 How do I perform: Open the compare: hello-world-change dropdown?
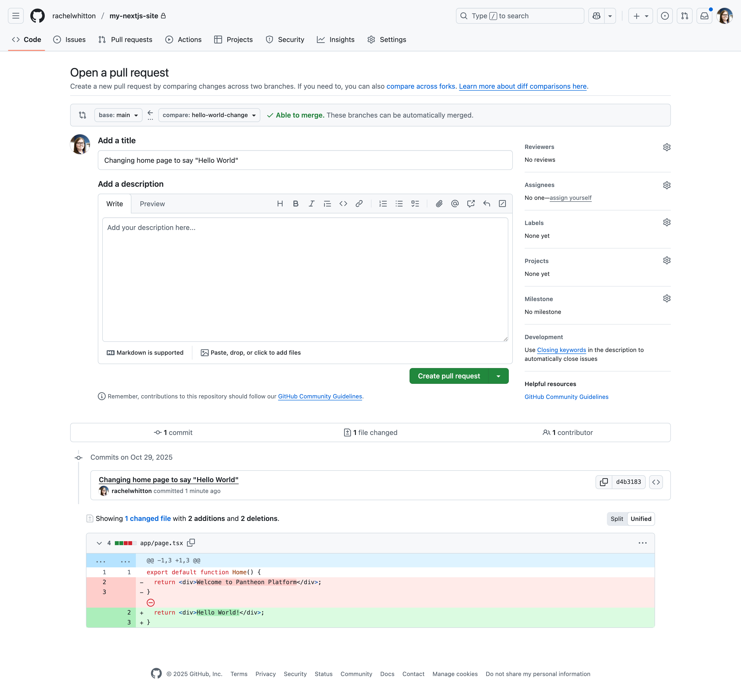point(209,115)
